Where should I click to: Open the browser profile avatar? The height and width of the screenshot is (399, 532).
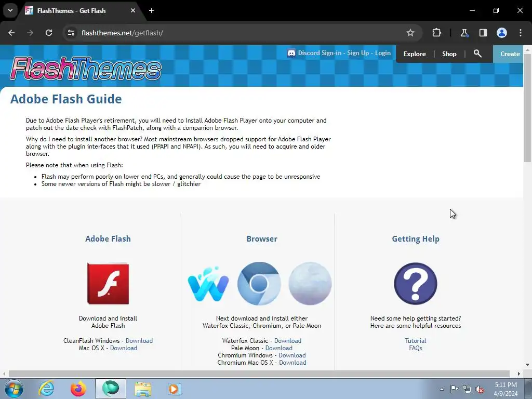point(502,33)
